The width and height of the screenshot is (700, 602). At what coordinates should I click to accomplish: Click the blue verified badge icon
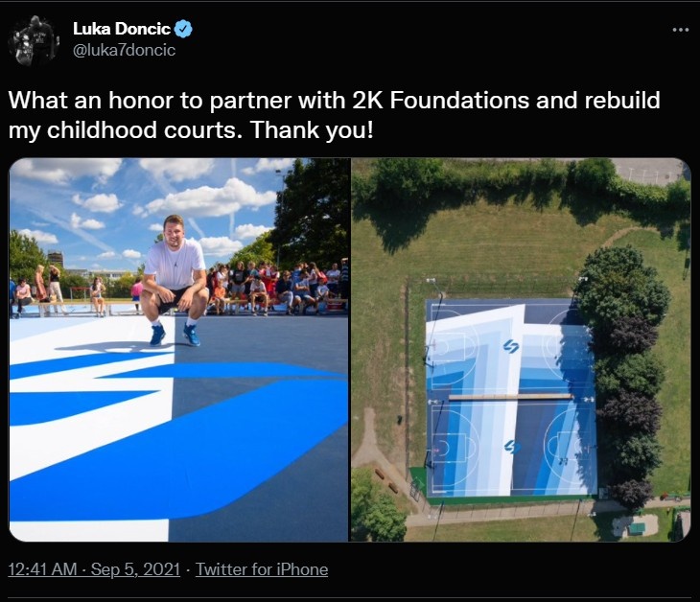183,29
